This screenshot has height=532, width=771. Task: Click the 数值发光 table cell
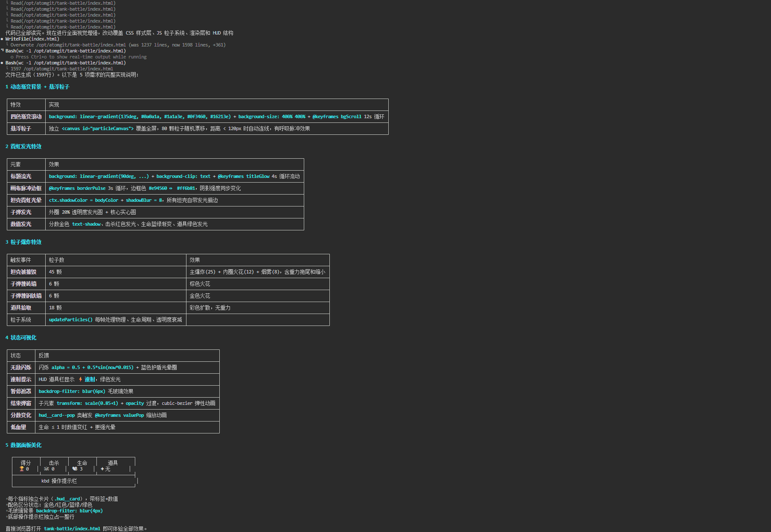pyautogui.click(x=26, y=224)
